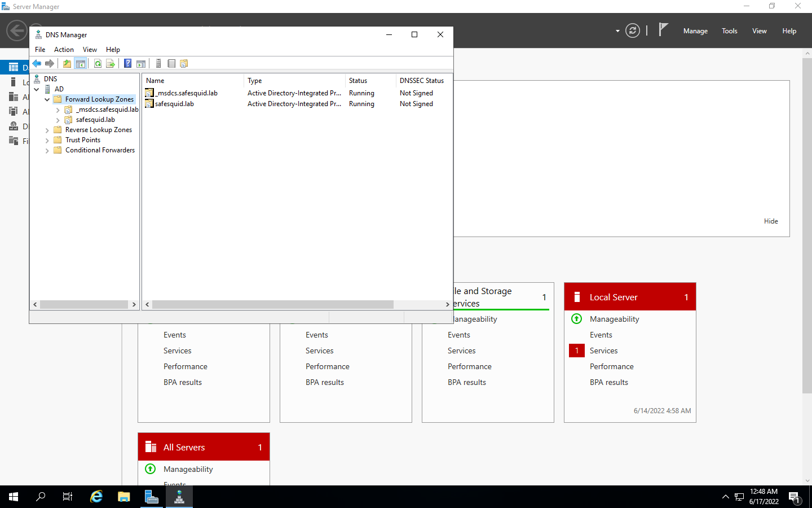
Task: Click the DNS Manager taskbar icon
Action: click(179, 497)
